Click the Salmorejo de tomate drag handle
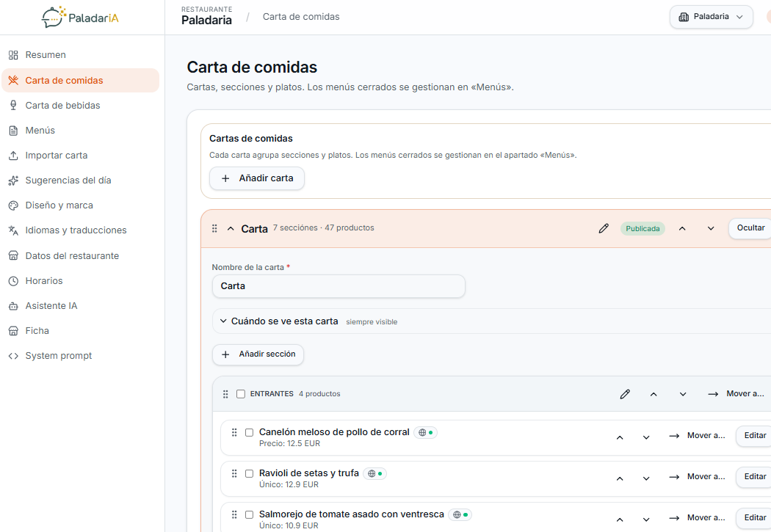The image size is (771, 532). pos(234,514)
